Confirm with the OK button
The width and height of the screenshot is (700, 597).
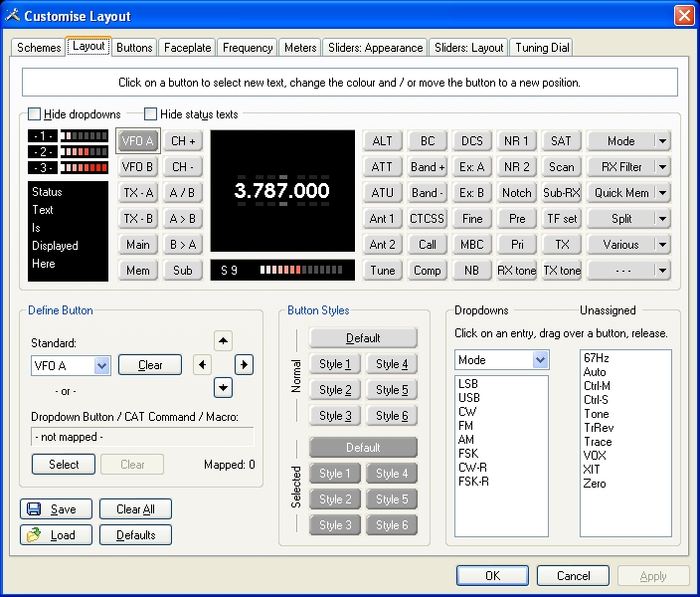[x=492, y=575]
